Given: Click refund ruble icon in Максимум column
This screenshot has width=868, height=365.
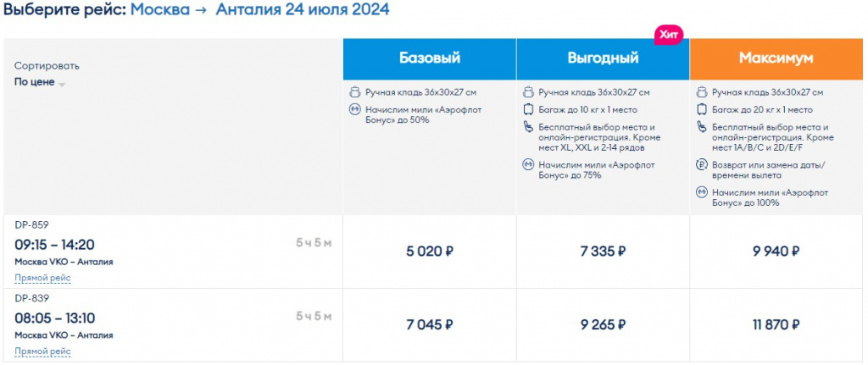Looking at the screenshot, I should click(x=702, y=164).
